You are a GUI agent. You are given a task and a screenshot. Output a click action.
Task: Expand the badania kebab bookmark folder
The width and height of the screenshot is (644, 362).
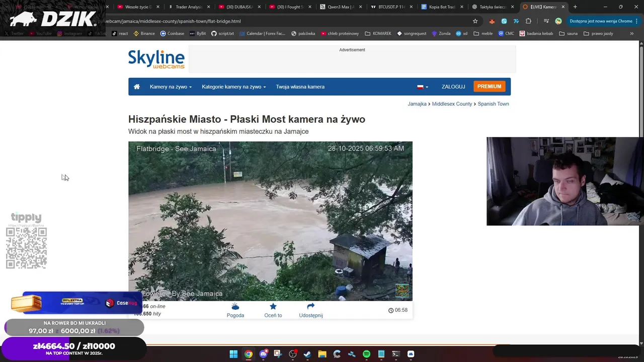point(536,34)
